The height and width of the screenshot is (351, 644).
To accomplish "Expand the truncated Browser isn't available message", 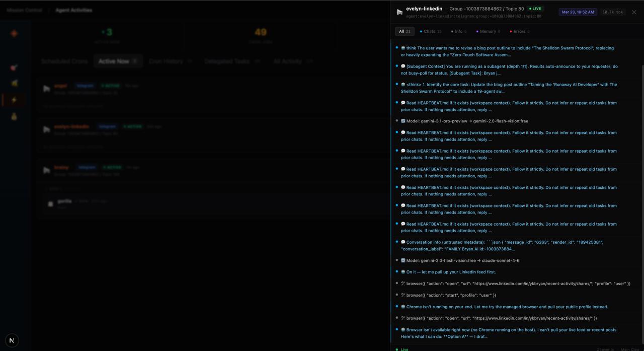I will pos(509,333).
